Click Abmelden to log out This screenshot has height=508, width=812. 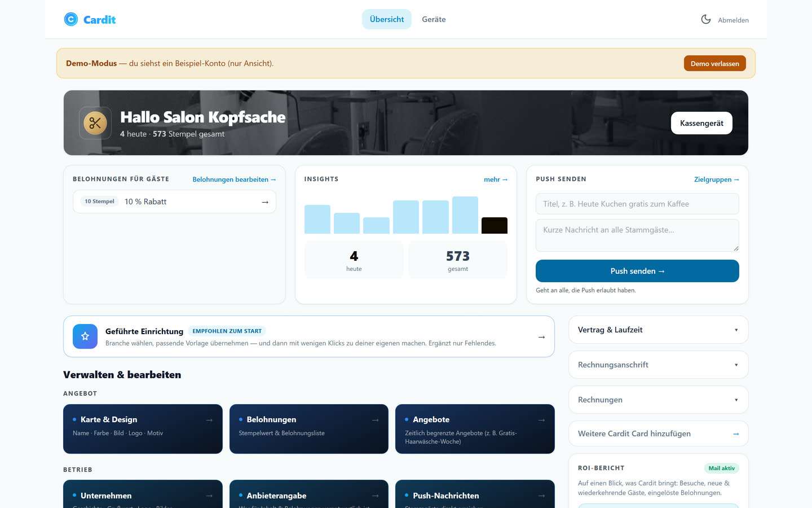coord(733,20)
